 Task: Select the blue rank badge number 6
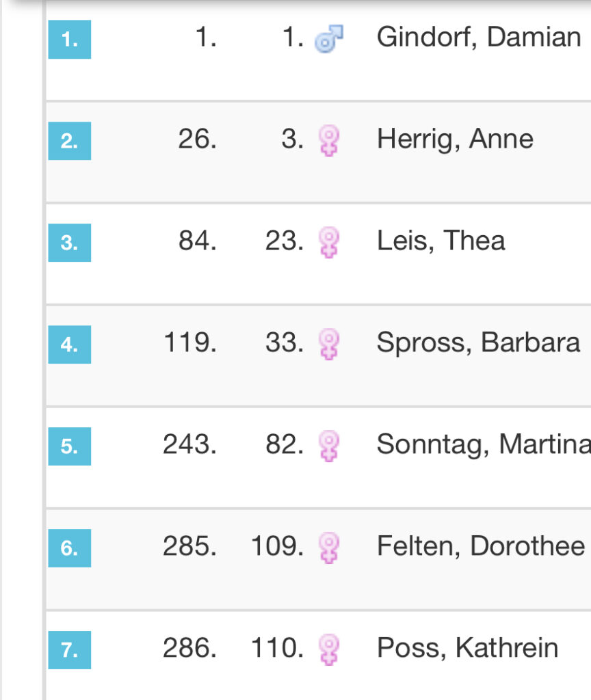pos(69,548)
